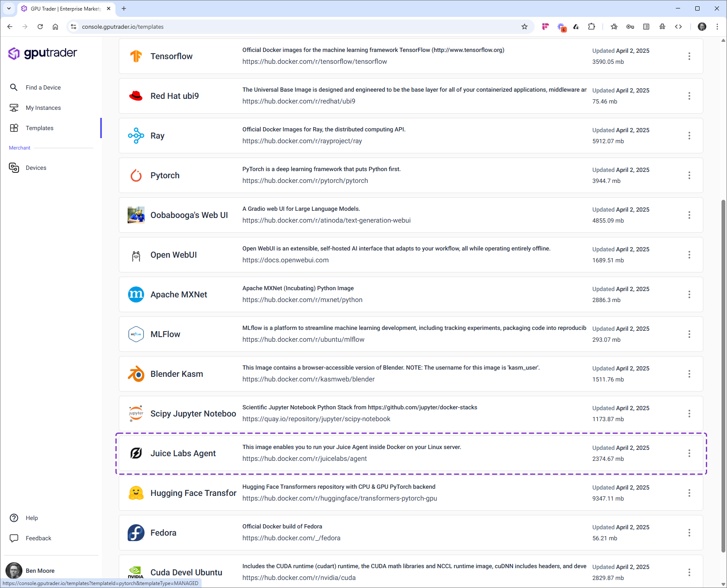Click the Find a Device magnifier icon
The width and height of the screenshot is (727, 588).
coord(14,87)
